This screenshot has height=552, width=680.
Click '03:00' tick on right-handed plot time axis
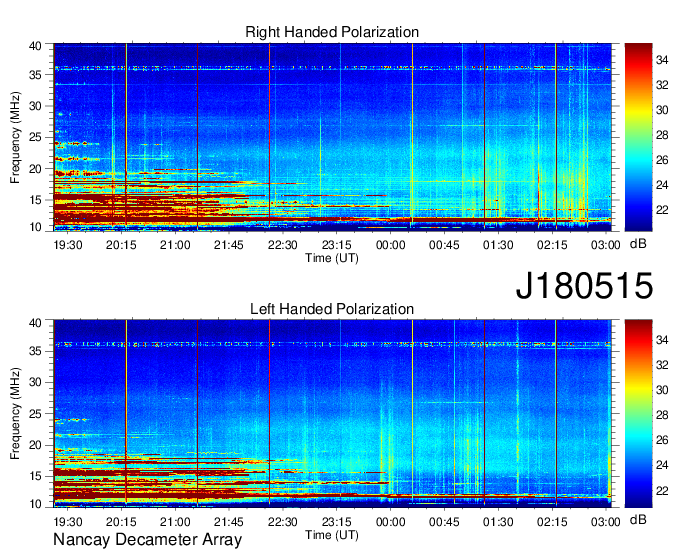coord(605,245)
